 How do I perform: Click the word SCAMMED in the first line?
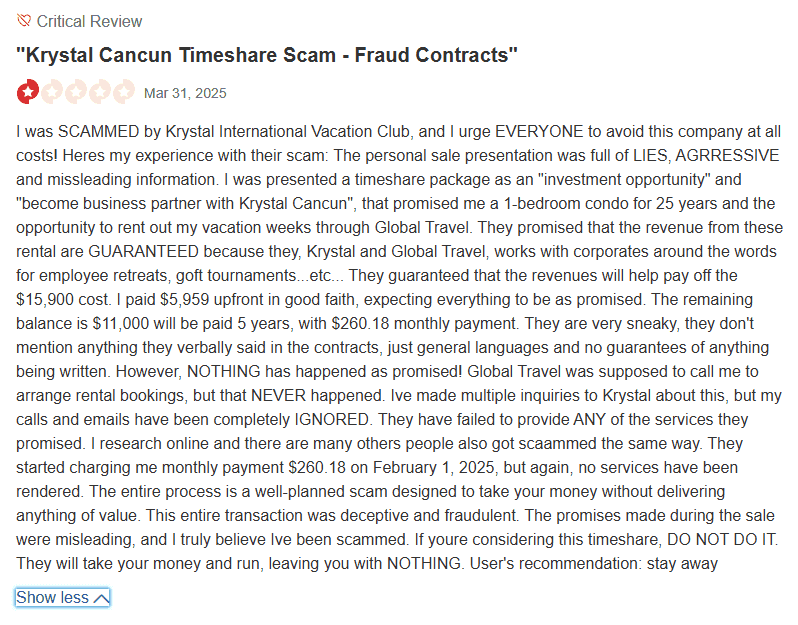(x=94, y=131)
